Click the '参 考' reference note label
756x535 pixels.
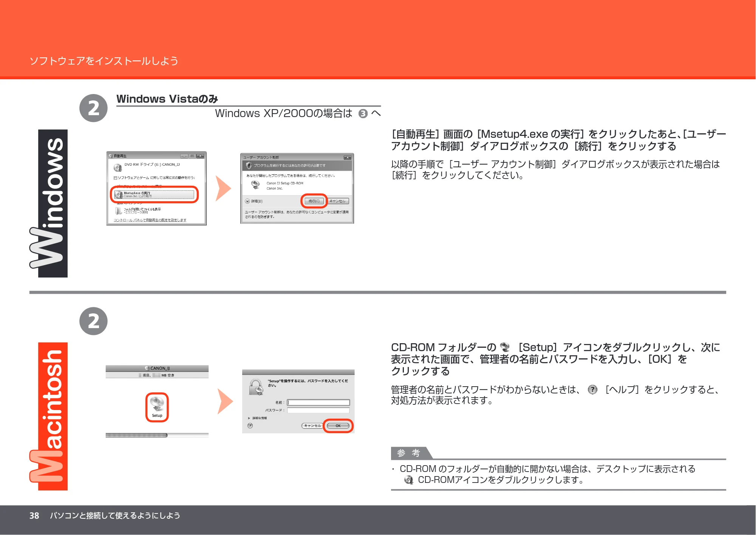409,453
